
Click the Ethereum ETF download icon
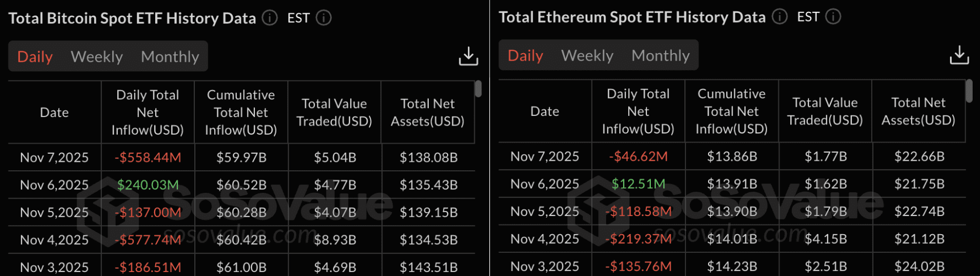(x=959, y=55)
